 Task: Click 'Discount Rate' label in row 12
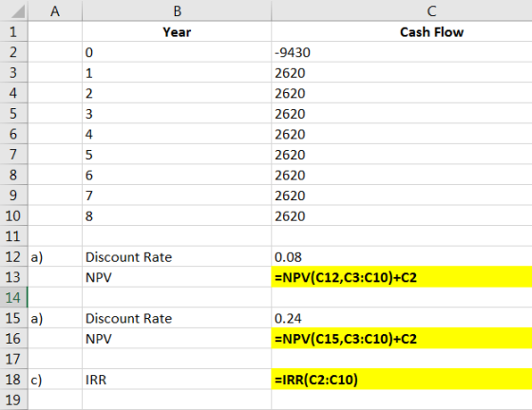pos(128,257)
